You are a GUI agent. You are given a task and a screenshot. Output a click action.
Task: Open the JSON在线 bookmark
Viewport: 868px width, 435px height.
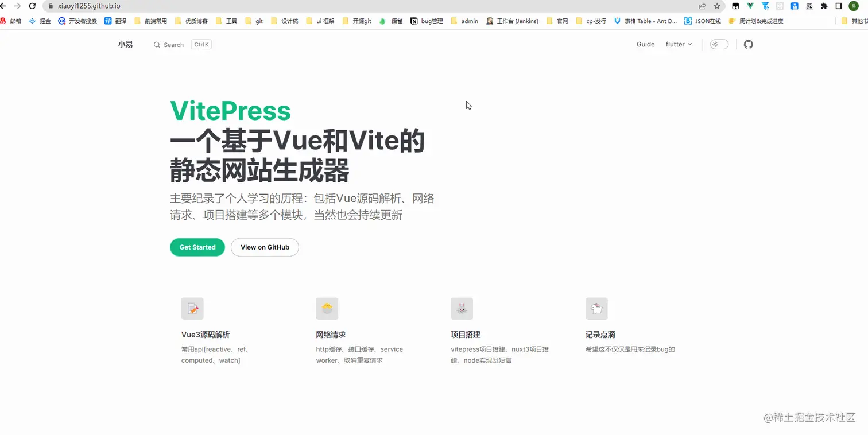(703, 21)
